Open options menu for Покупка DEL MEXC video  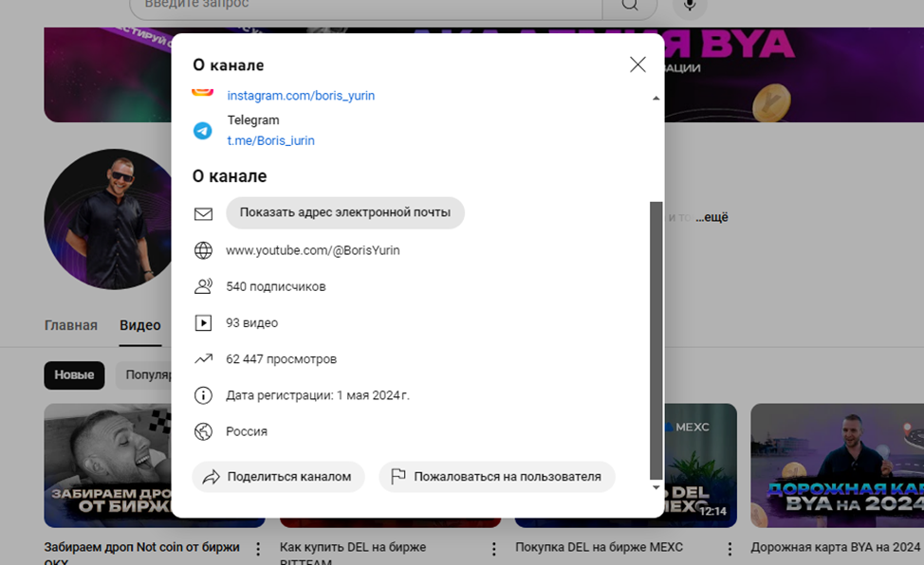[x=730, y=549]
